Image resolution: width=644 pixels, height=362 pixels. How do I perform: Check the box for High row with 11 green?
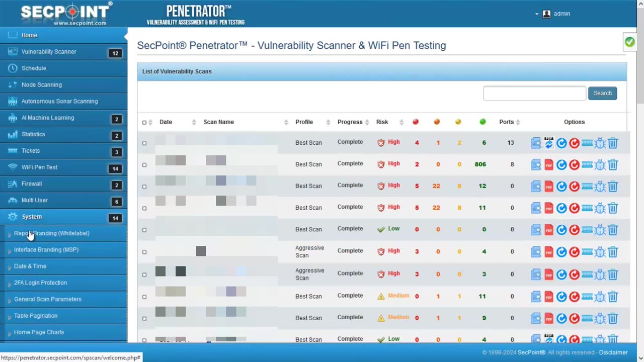pyautogui.click(x=144, y=208)
